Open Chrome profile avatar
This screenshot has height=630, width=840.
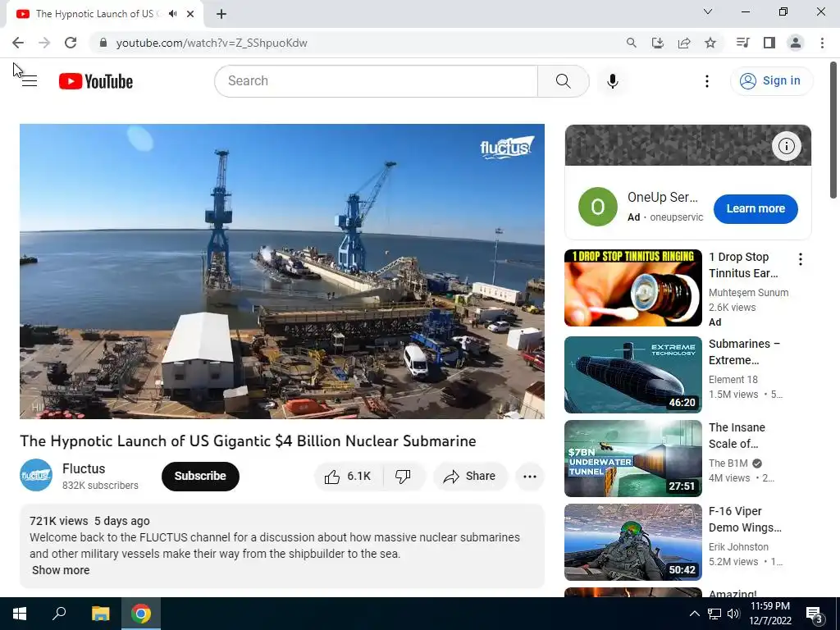[x=796, y=43]
